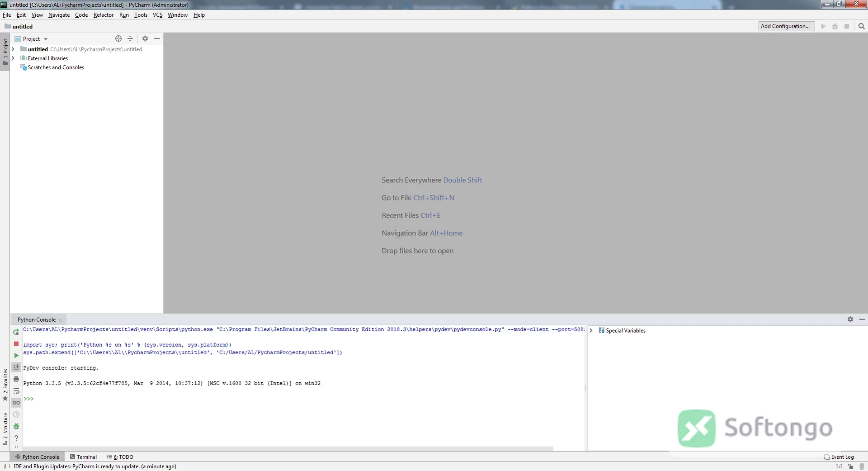Screen dimensions: 868x471
Task: Open the Refactor menu
Action: (x=104, y=15)
